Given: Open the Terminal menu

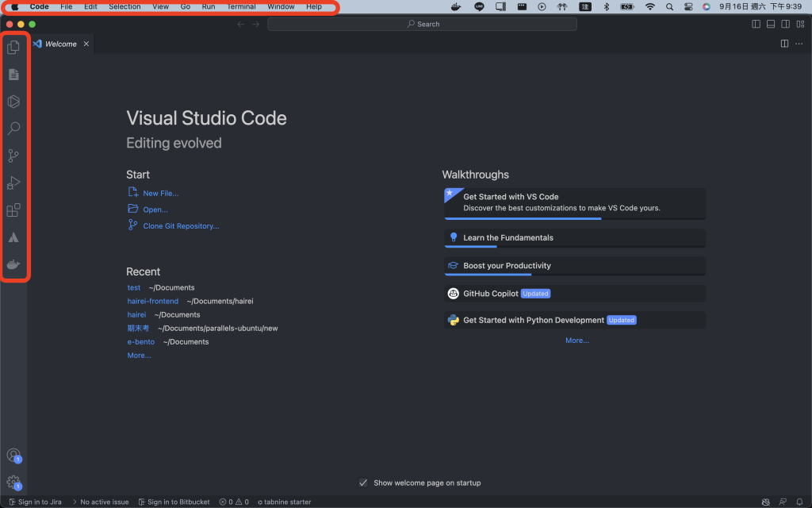Looking at the screenshot, I should [241, 6].
